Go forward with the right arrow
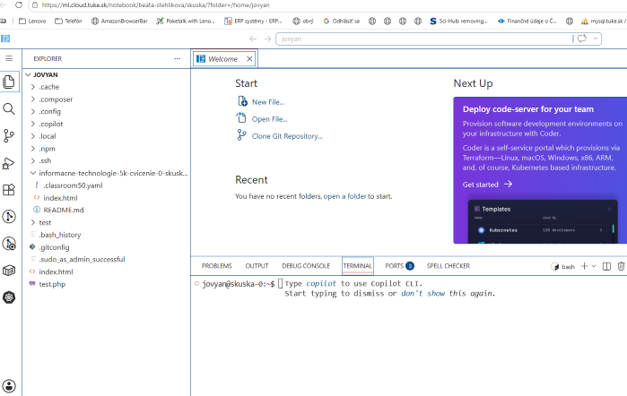This screenshot has width=627, height=396. [268, 39]
